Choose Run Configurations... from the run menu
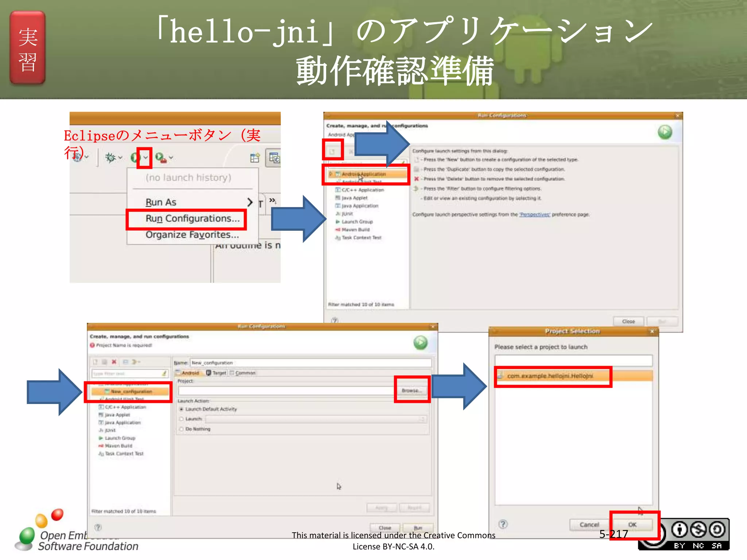This screenshot has height=560, width=747. (193, 218)
